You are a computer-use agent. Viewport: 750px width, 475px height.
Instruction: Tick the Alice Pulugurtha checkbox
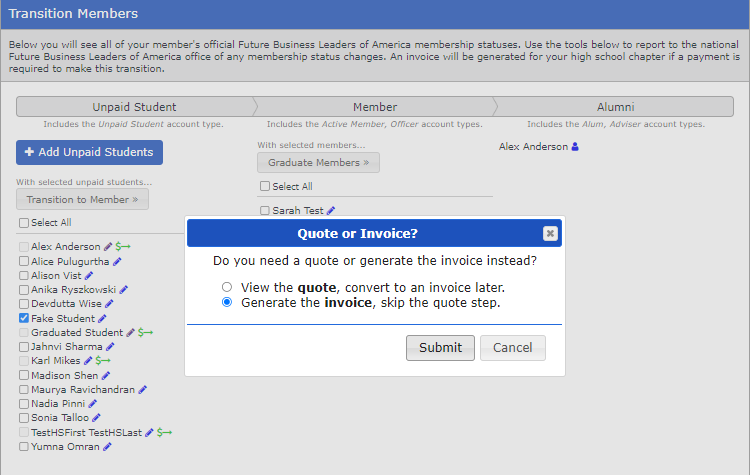pos(24,261)
